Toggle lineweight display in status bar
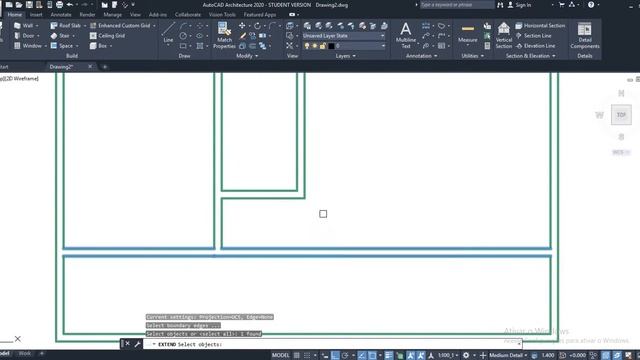 tap(389, 355)
